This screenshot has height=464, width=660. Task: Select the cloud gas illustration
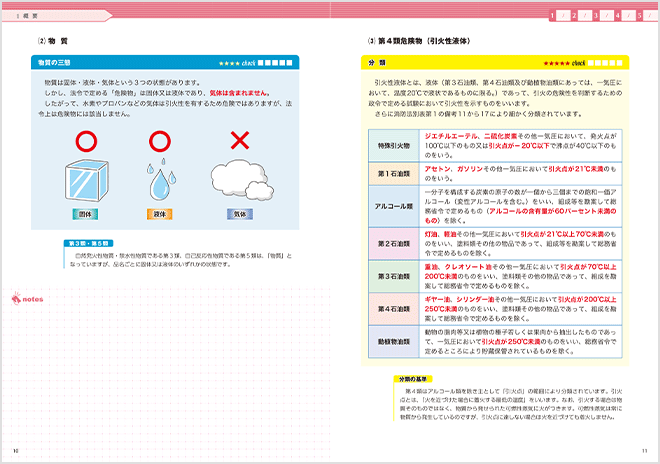click(x=242, y=180)
